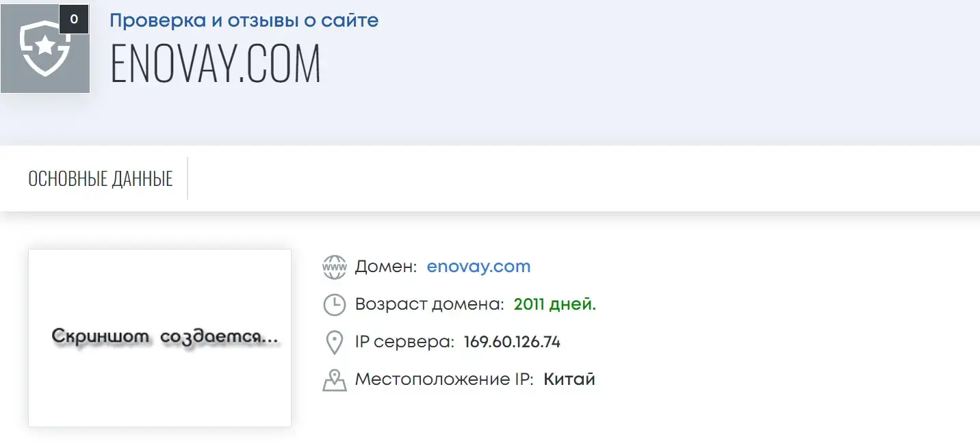Image resolution: width=980 pixels, height=443 pixels.
Task: Click the IP address 169.60.126.74
Action: pos(512,342)
